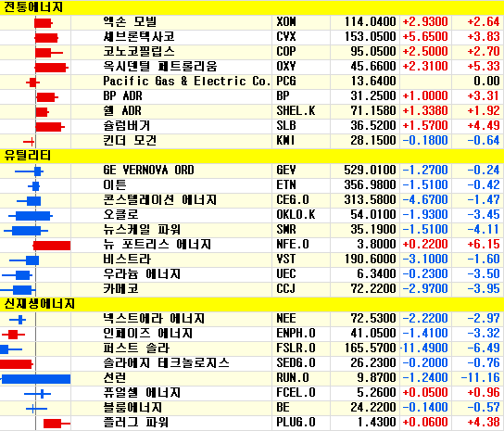Select the 카메코 stock name
Screen dimensions: 504x431
click(x=120, y=288)
